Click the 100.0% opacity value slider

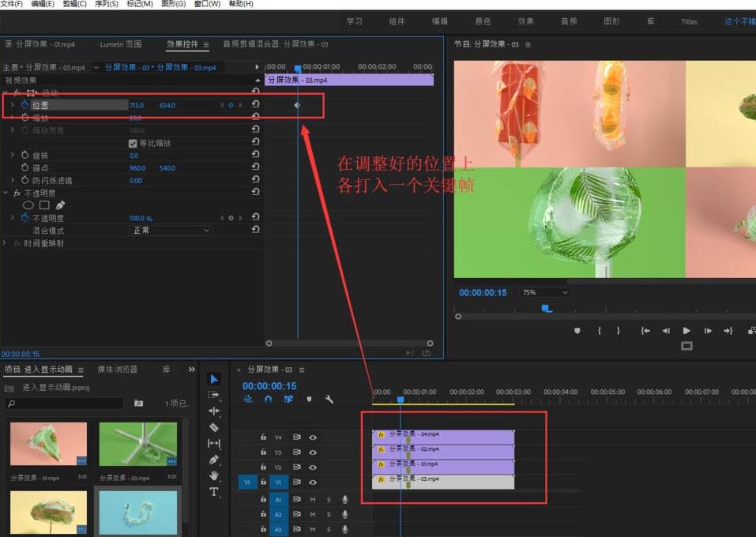(141, 217)
